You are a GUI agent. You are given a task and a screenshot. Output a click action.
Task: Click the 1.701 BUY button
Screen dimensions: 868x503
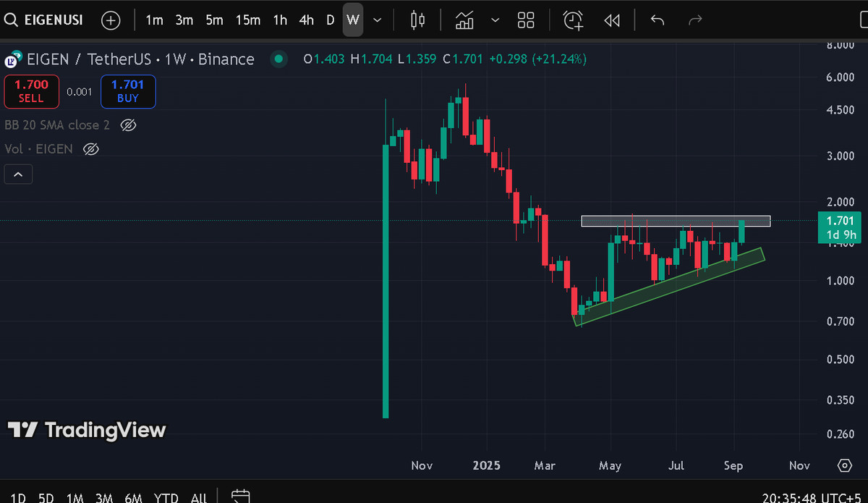128,91
